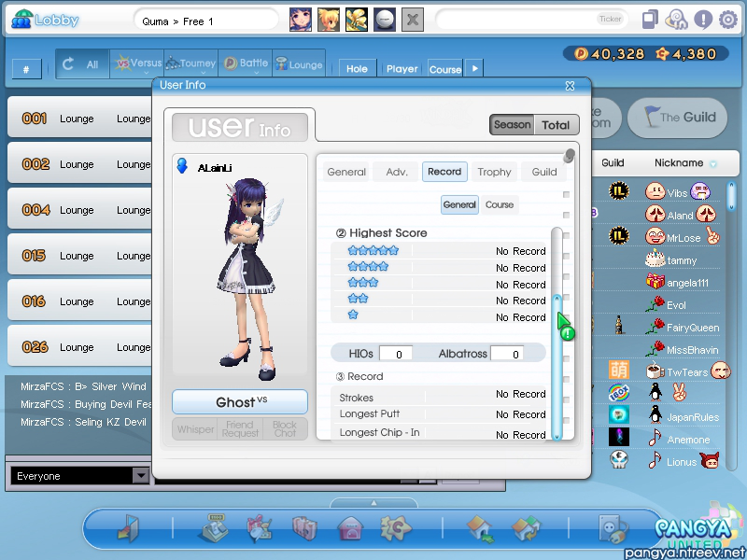
Task: Switch to the General tab in User Info
Action: click(x=346, y=172)
